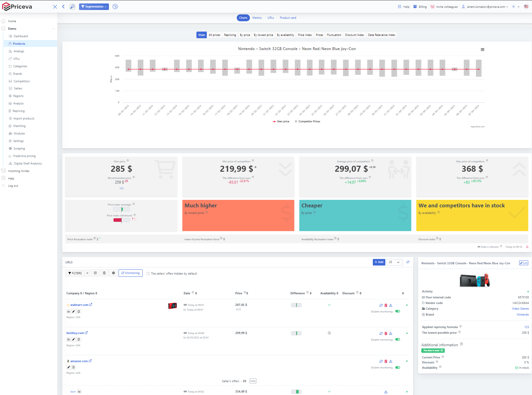This screenshot has width=532, height=395.
Task: Select the All prices chart tab
Action: (x=215, y=35)
